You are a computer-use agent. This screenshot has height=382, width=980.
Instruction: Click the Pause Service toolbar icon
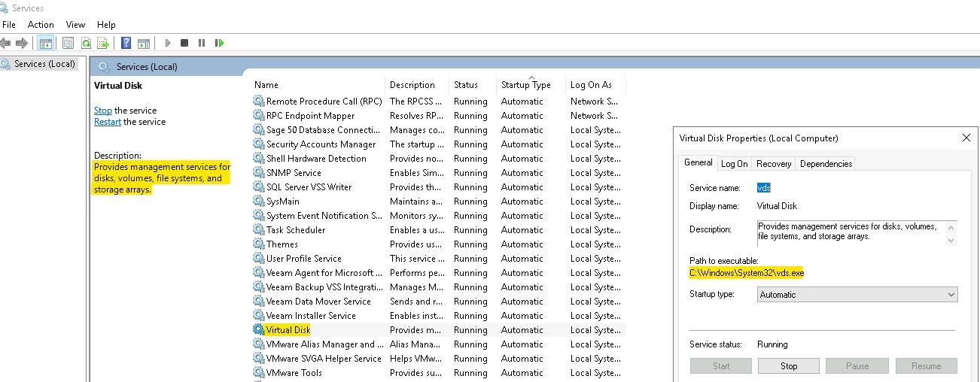tap(202, 44)
